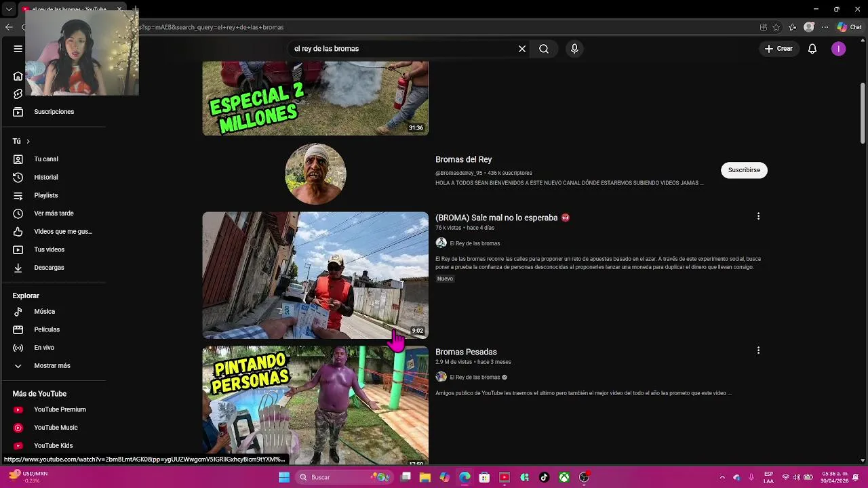Go to Suscripciones in the sidebar
The width and height of the screenshot is (868, 488).
pyautogui.click(x=54, y=112)
